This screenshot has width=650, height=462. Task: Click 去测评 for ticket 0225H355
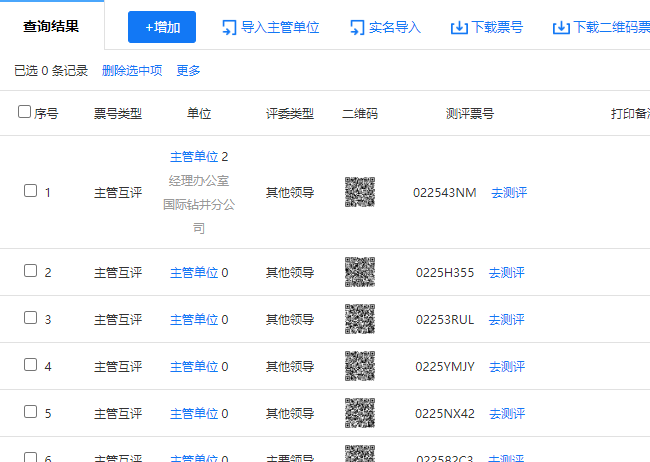click(x=507, y=272)
